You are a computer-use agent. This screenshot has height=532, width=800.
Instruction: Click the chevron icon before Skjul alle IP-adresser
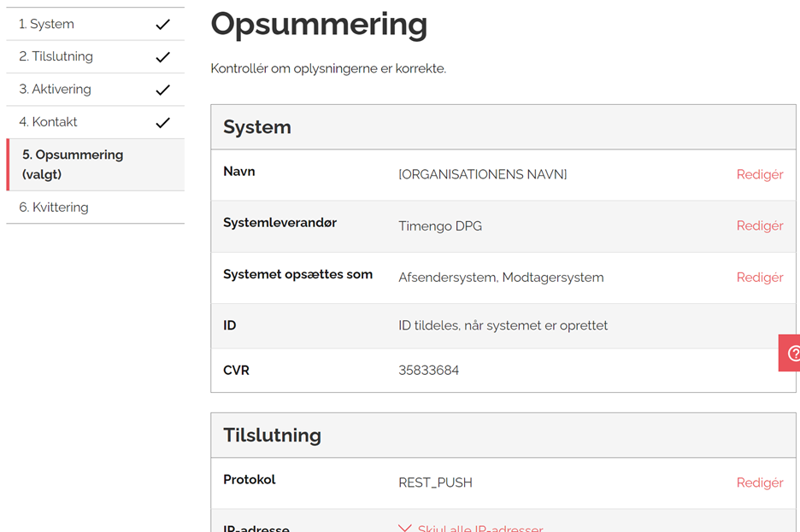click(x=405, y=529)
